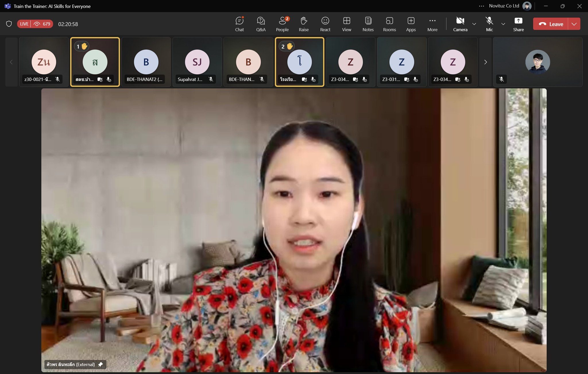This screenshot has width=588, height=374.
Task: Open the Leave options dropdown
Action: (574, 24)
